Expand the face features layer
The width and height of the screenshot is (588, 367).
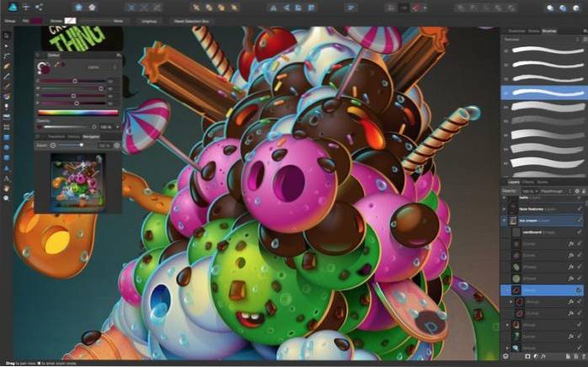(x=504, y=209)
